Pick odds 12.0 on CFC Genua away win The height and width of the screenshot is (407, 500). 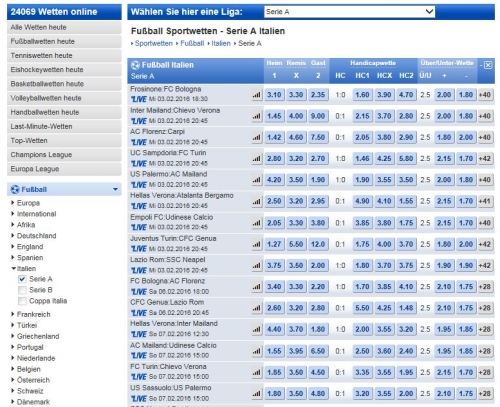pos(318,244)
